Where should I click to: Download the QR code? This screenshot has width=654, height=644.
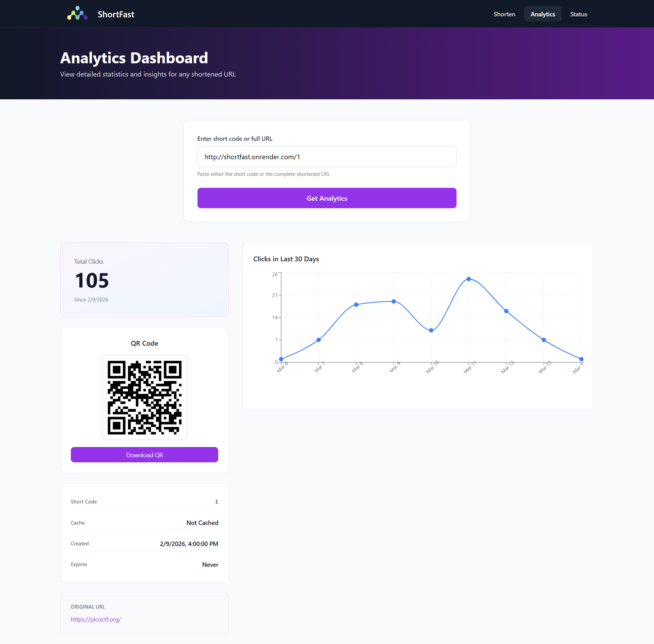click(144, 455)
